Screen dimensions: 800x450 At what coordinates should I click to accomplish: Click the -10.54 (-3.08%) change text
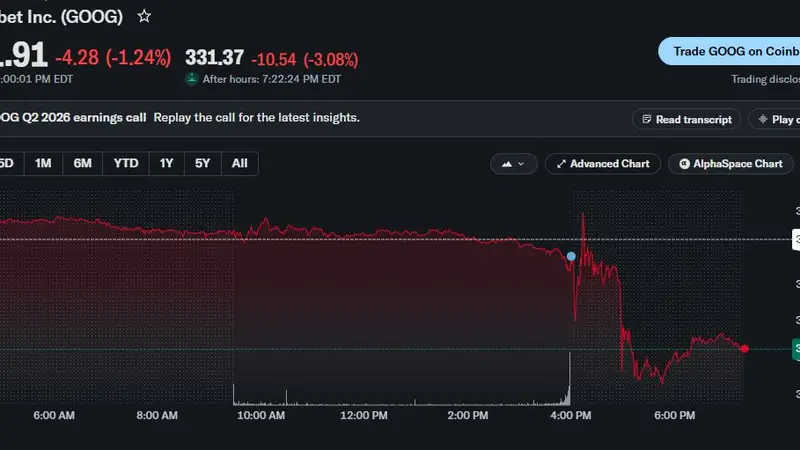coord(305,60)
